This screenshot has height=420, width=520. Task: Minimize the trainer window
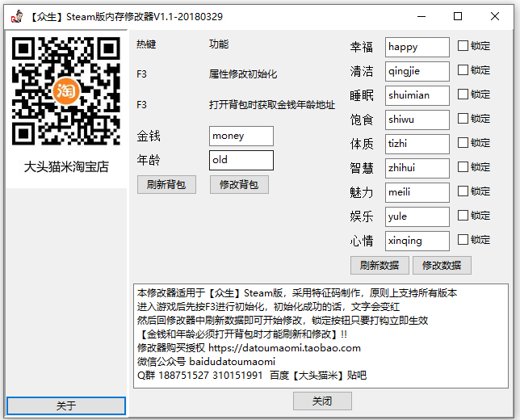pyautogui.click(x=421, y=16)
